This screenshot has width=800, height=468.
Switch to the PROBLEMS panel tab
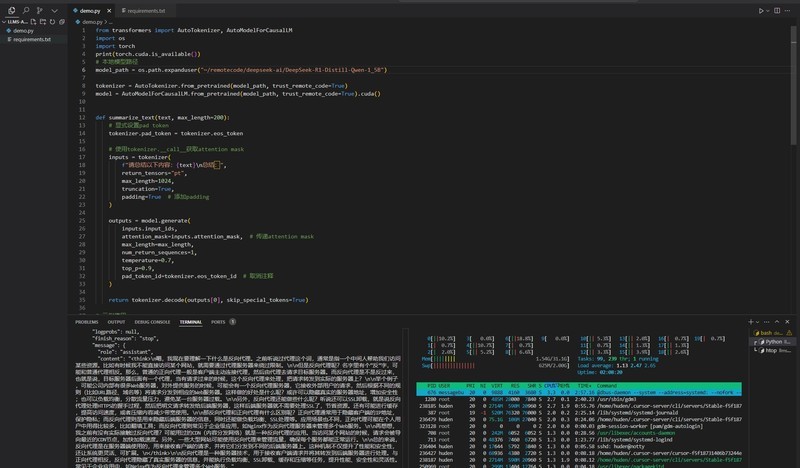coord(87,322)
